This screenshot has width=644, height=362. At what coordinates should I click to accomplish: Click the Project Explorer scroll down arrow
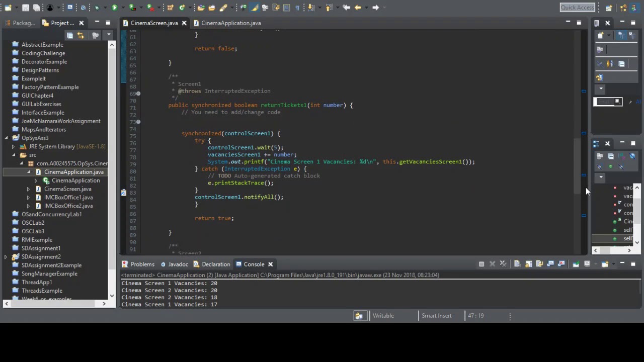coord(112,296)
